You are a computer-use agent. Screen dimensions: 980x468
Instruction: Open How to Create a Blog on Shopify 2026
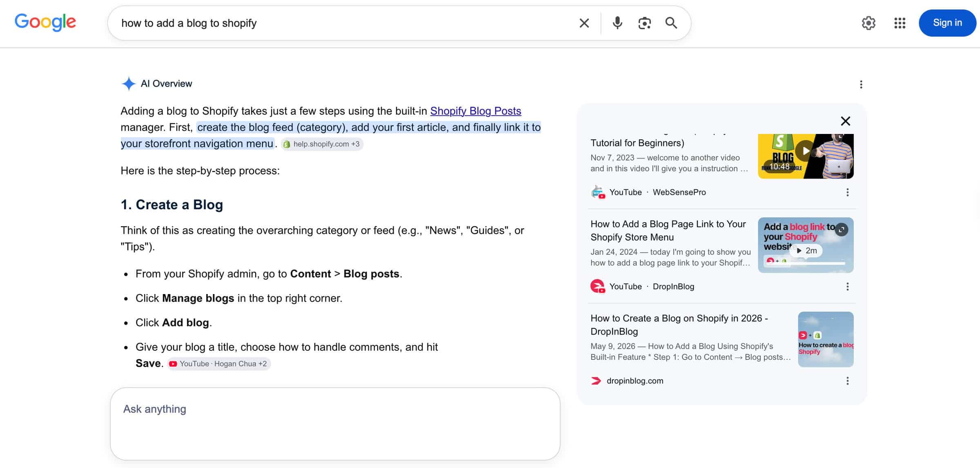click(x=679, y=325)
